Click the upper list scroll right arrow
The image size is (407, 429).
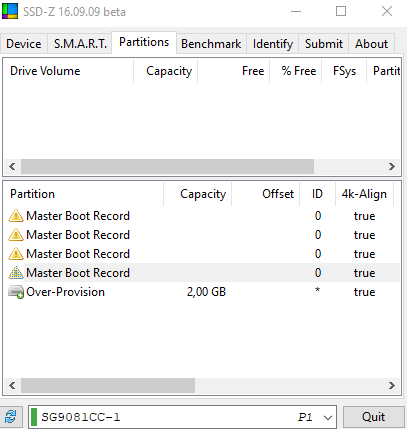pyautogui.click(x=392, y=166)
